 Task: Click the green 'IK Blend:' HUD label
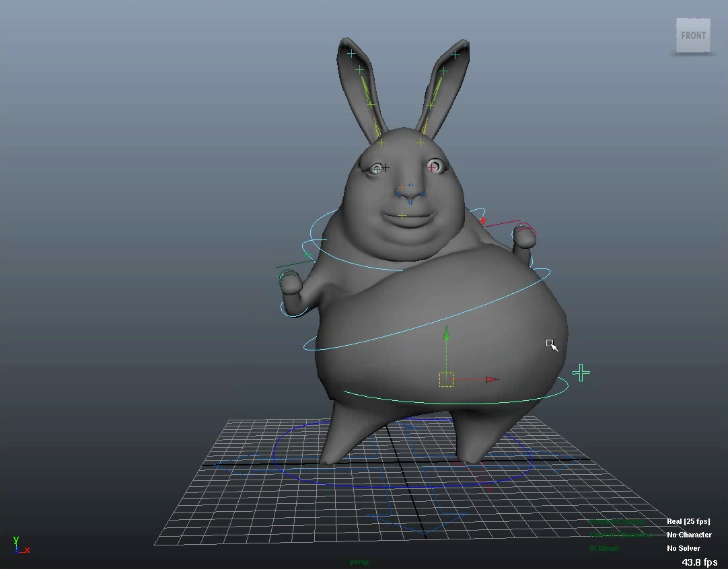tap(604, 548)
